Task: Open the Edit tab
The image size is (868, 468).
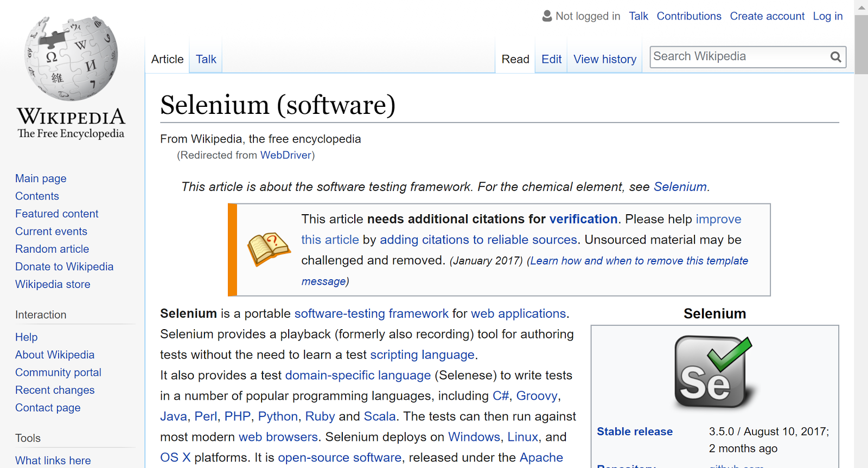Action: (x=551, y=59)
